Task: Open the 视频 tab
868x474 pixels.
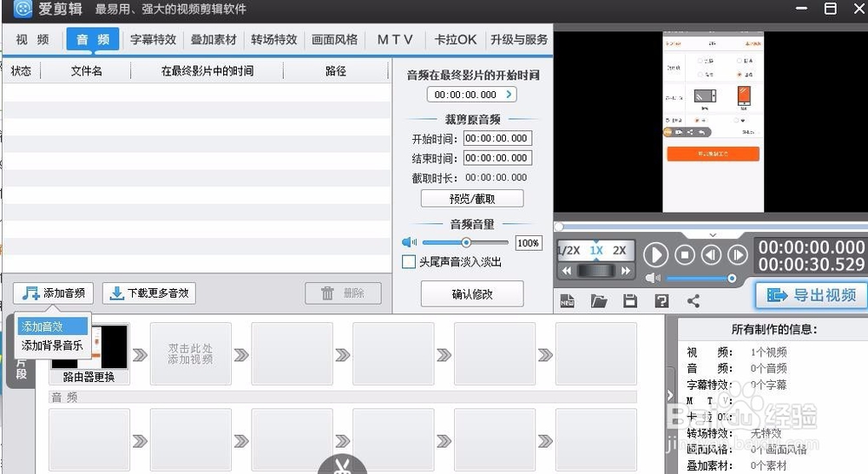Action: [x=33, y=39]
